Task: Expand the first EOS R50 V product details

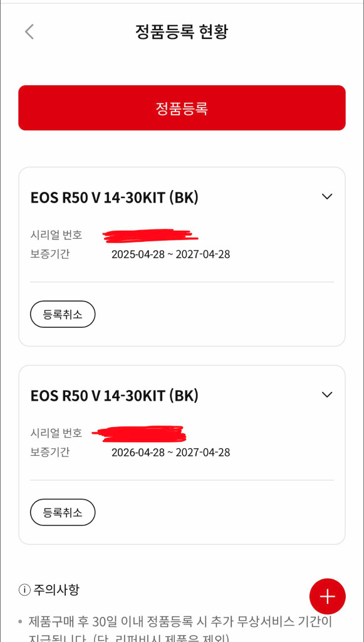Action: (x=326, y=196)
